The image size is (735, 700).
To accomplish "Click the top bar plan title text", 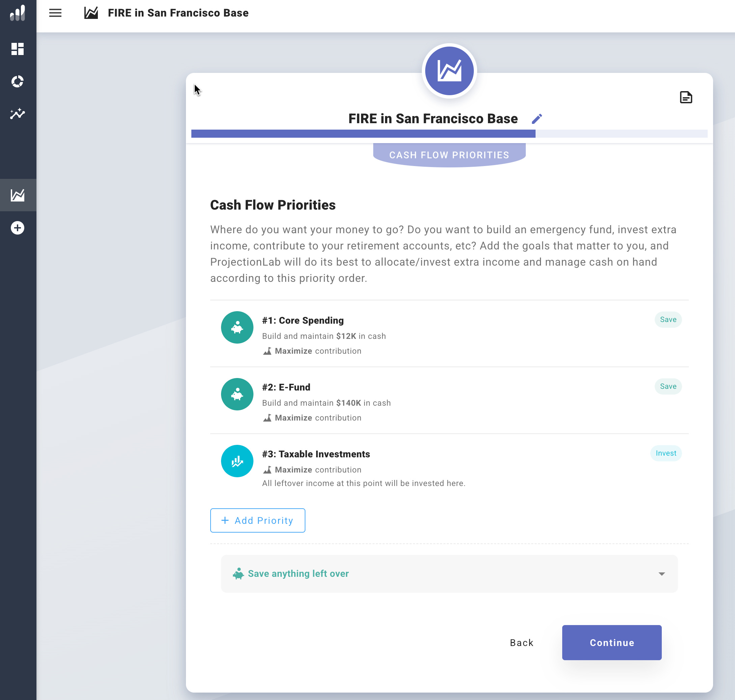I will (x=178, y=13).
